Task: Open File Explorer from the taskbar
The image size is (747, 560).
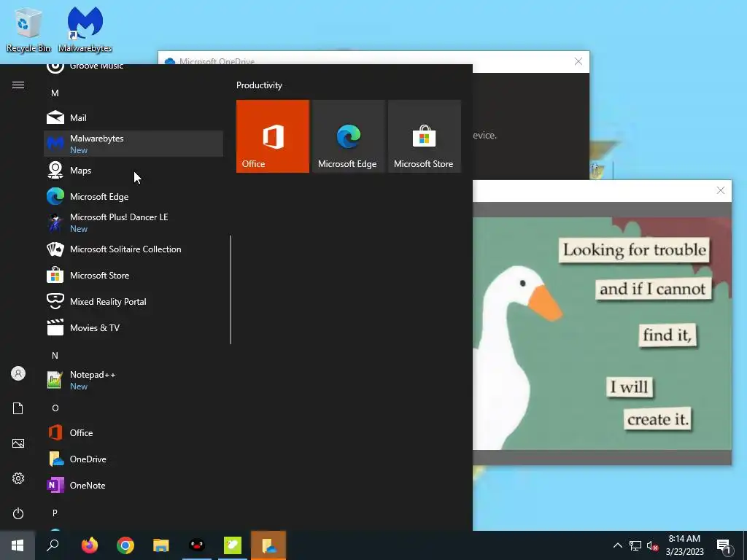Action: tap(161, 545)
